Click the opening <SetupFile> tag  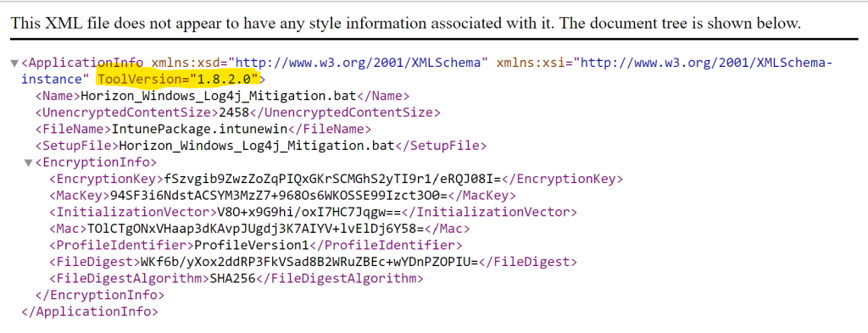(x=77, y=146)
